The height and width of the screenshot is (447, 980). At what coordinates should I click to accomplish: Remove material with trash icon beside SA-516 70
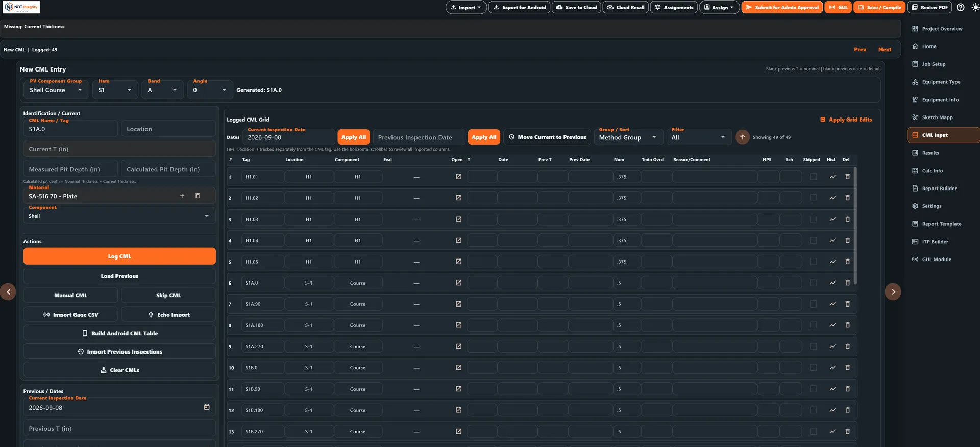pos(198,196)
